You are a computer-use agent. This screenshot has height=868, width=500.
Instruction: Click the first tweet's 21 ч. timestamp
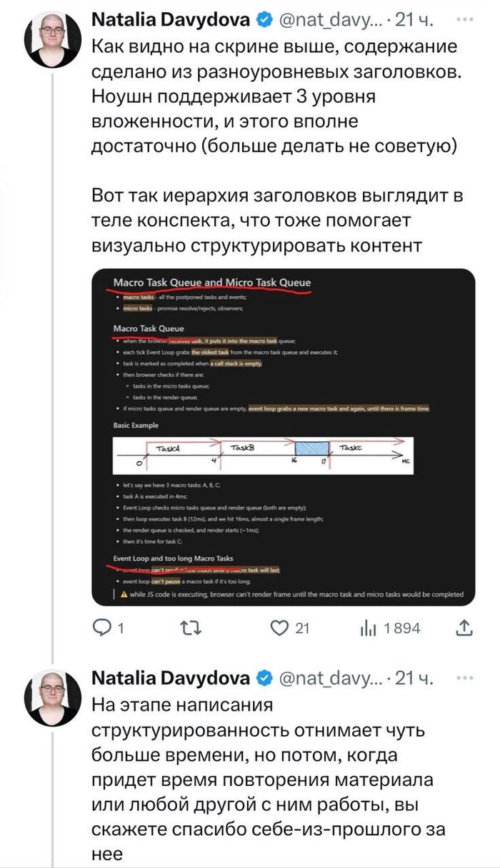click(x=414, y=21)
